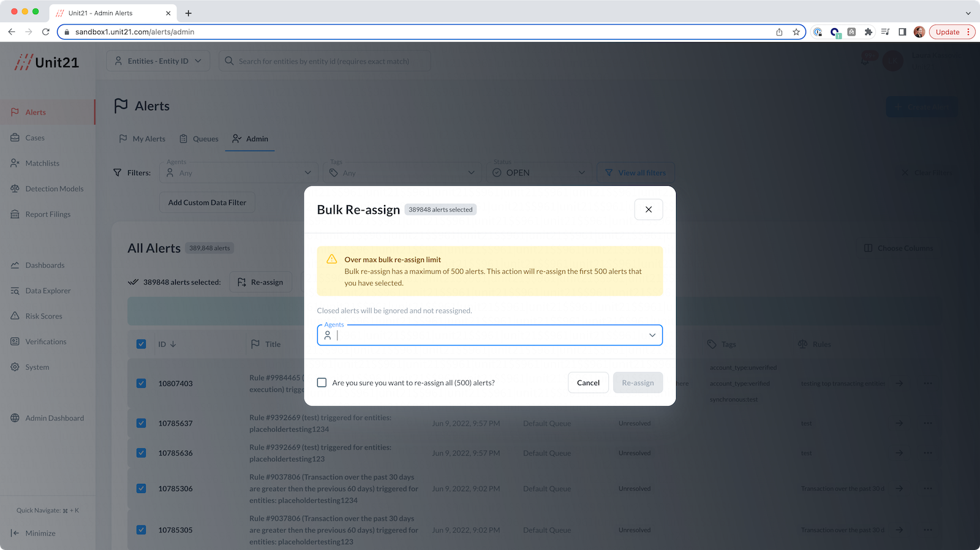
Task: Click the Tags column header icon
Action: (712, 344)
